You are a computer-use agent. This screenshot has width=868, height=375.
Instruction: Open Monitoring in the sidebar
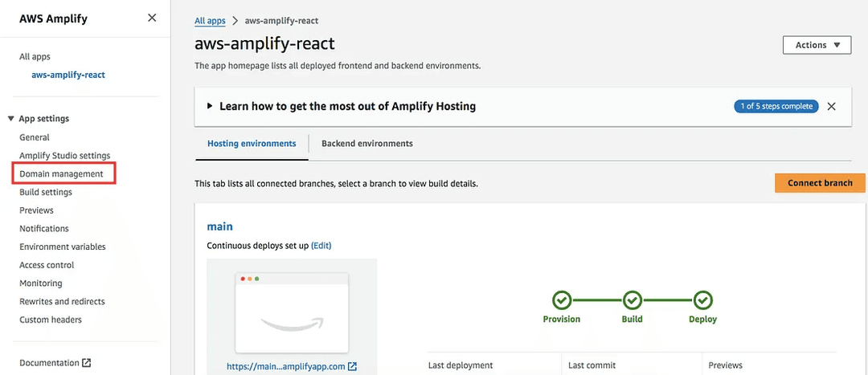[x=41, y=283]
